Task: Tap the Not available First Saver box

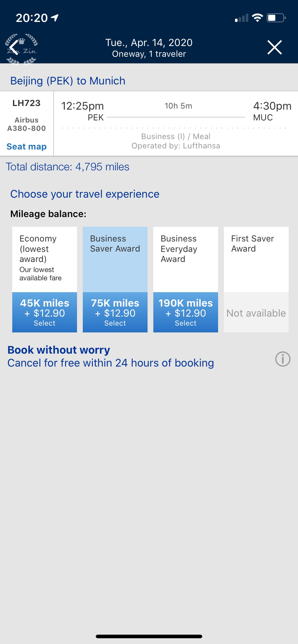Action: pyautogui.click(x=256, y=312)
